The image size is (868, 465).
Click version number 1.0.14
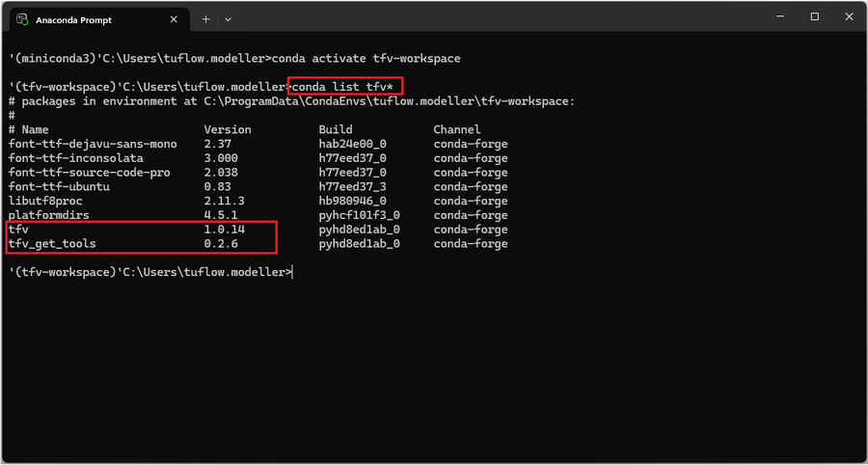coord(225,230)
